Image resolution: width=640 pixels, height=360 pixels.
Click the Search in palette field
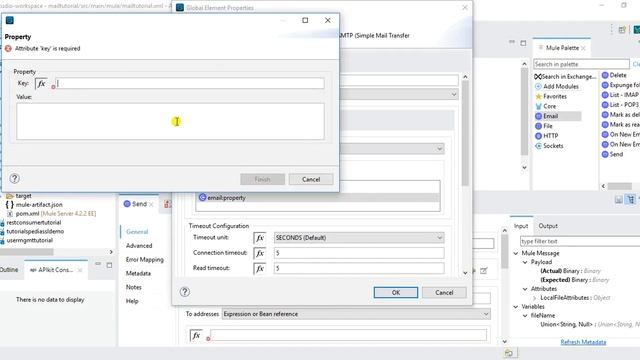(581, 64)
